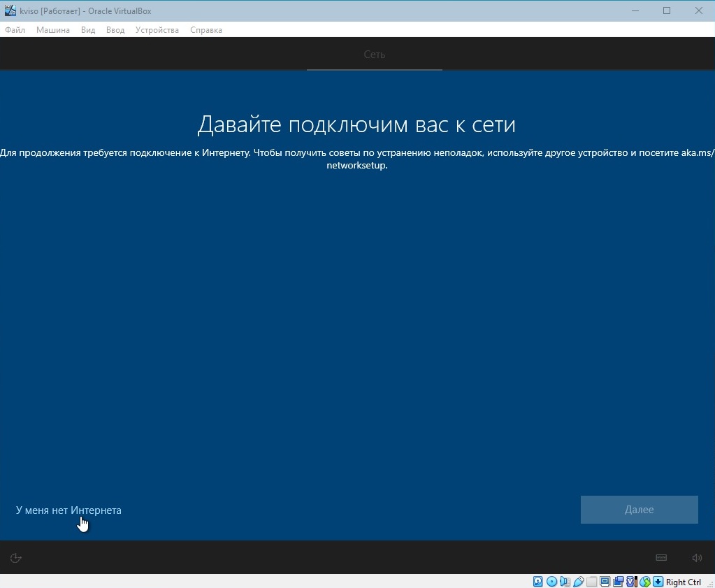715x588 pixels.
Task: Open the Вид menu
Action: coord(88,30)
